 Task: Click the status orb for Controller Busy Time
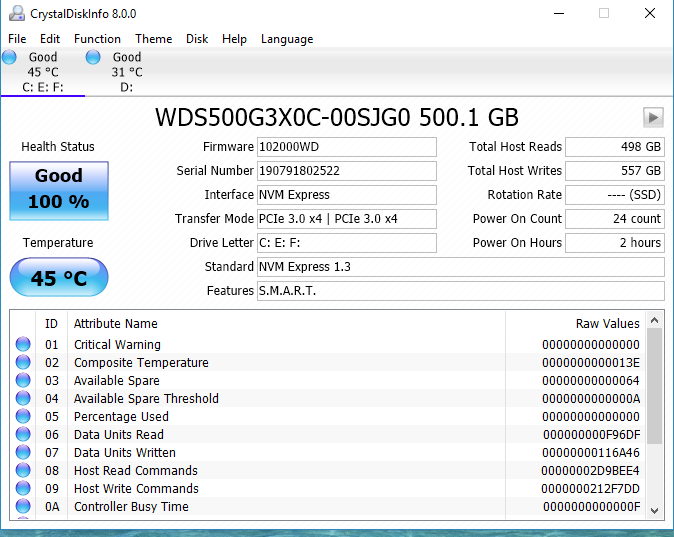(23, 506)
